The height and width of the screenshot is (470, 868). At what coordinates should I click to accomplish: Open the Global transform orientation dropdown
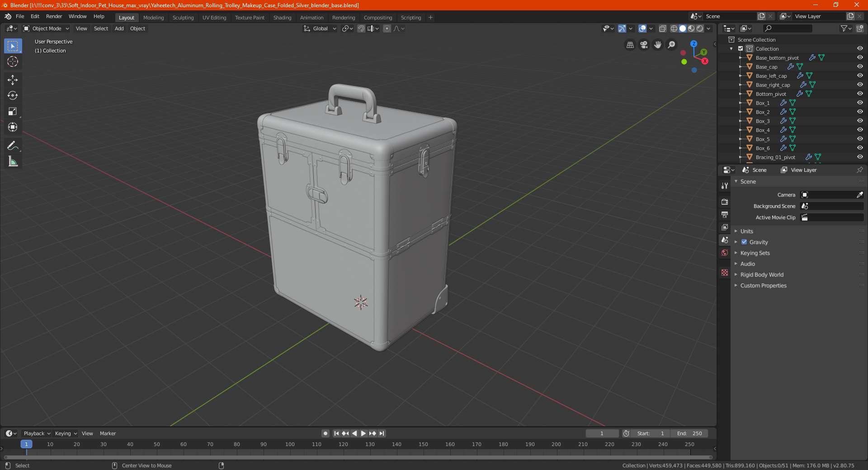point(320,28)
